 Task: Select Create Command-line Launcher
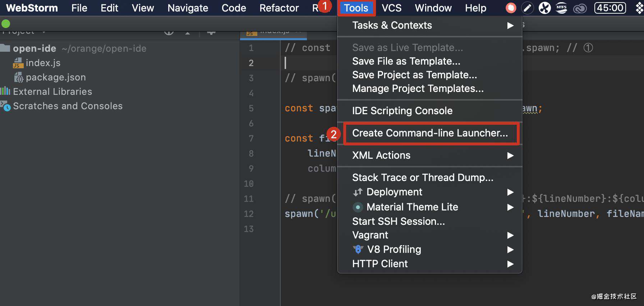coord(430,133)
